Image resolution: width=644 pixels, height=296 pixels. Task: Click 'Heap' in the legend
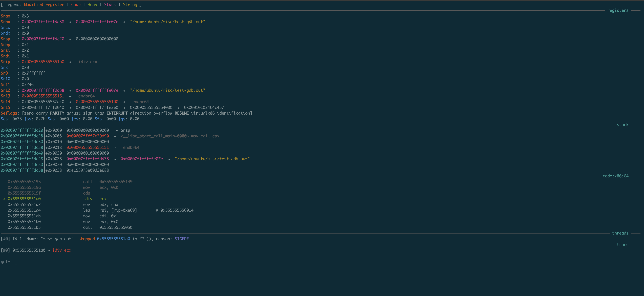pyautogui.click(x=92, y=5)
